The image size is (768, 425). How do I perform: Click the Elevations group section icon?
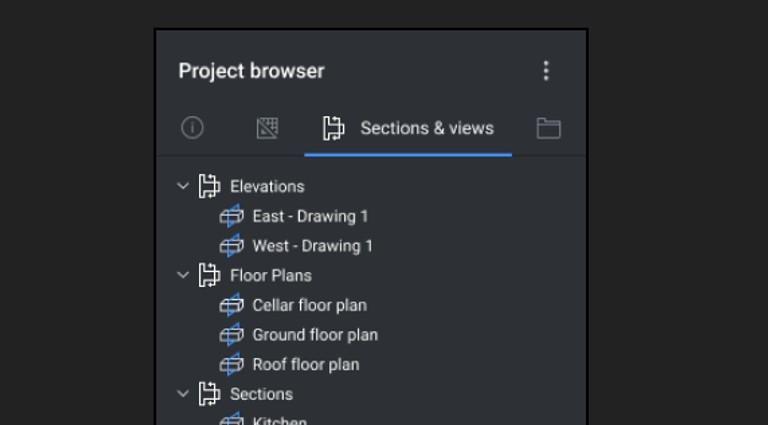coord(209,187)
